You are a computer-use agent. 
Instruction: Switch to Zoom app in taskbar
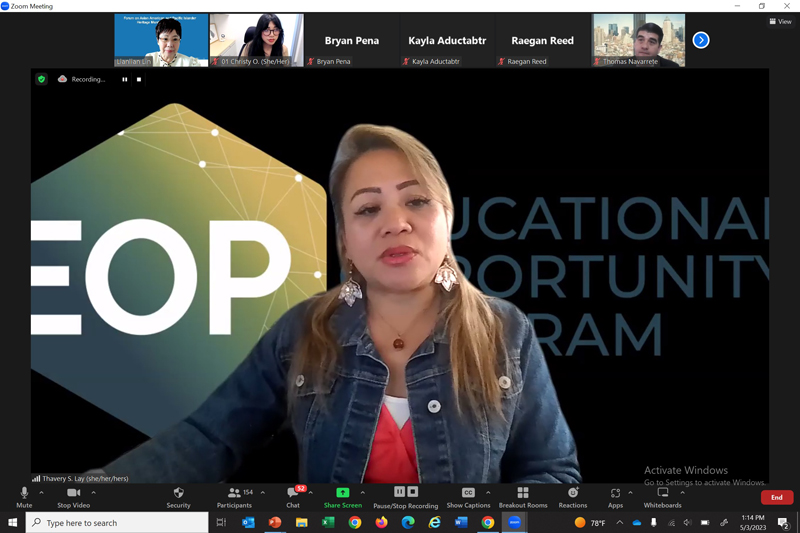(x=514, y=522)
